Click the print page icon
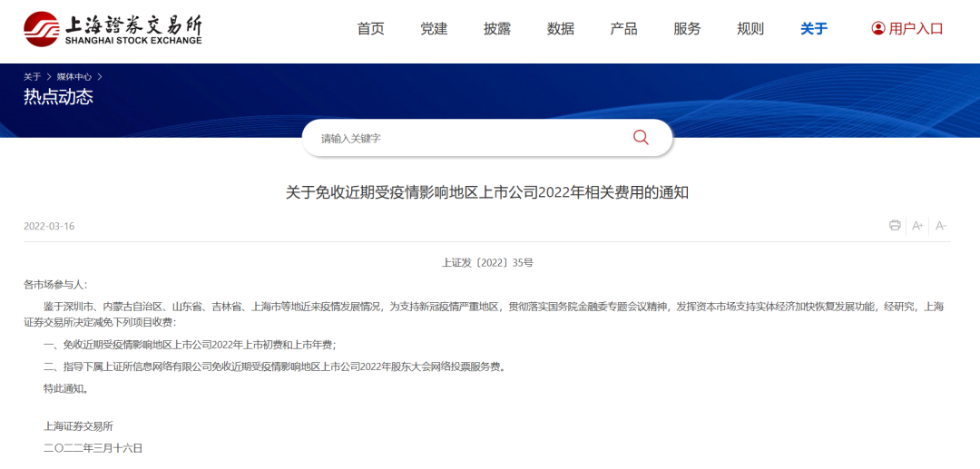This screenshot has width=980, height=469. pyautogui.click(x=895, y=226)
